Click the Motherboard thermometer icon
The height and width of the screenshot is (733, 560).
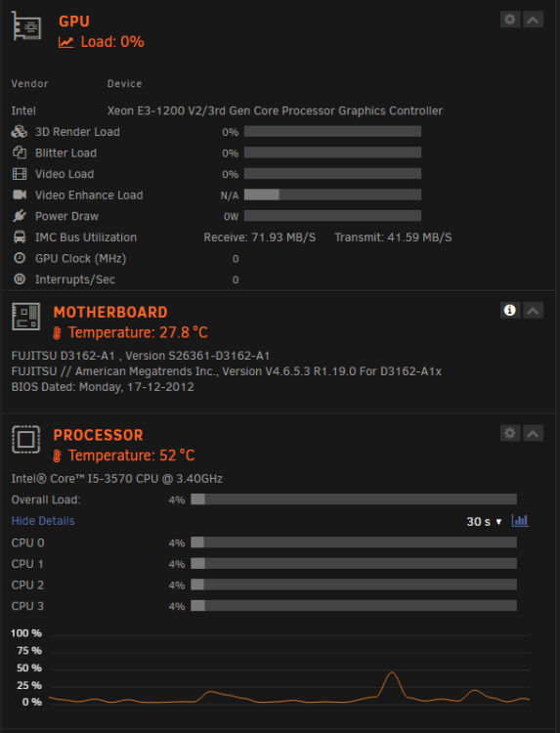tap(57, 333)
